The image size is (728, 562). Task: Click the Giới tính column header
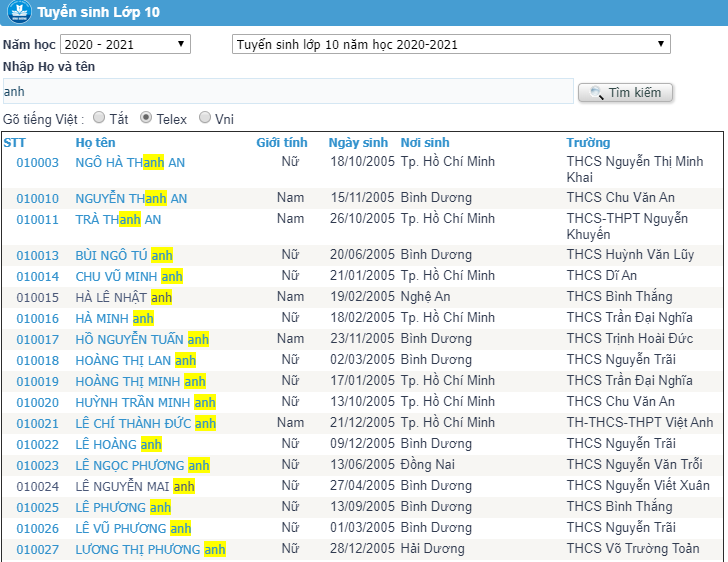[x=282, y=143]
